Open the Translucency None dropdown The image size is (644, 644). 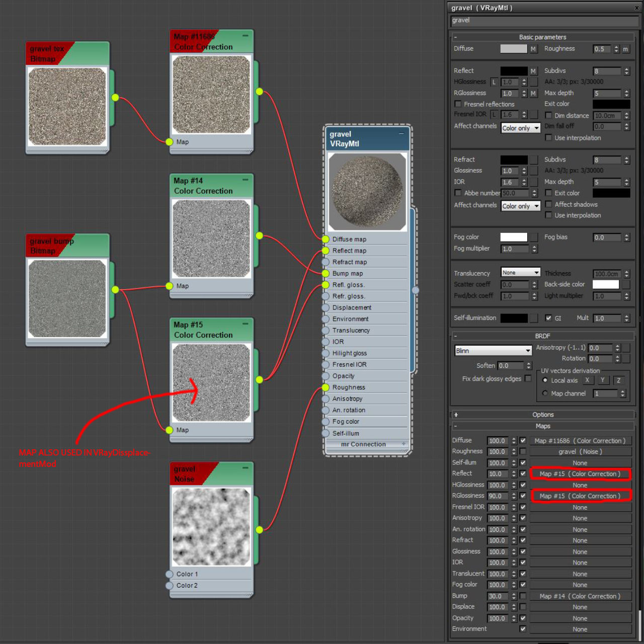(521, 272)
